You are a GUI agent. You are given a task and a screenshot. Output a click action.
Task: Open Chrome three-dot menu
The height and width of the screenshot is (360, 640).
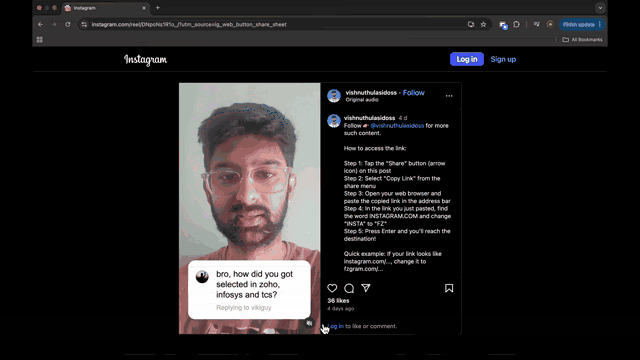(x=600, y=24)
